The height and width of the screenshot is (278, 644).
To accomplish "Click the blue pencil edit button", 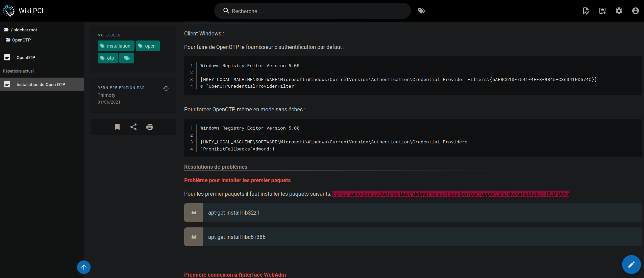I will [631, 265].
